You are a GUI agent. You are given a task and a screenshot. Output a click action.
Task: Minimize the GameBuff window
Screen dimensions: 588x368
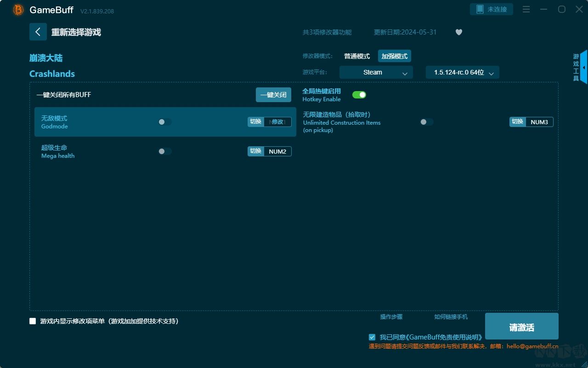[544, 9]
